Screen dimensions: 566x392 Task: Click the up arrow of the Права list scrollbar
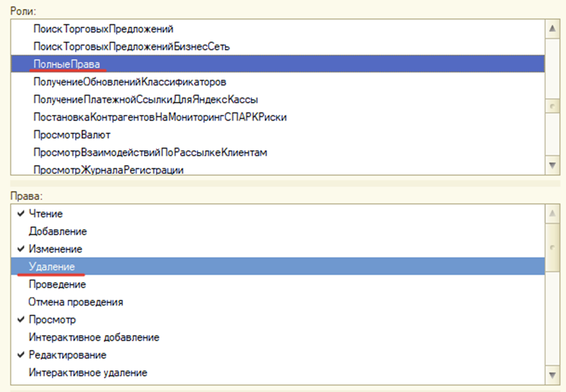(x=552, y=213)
